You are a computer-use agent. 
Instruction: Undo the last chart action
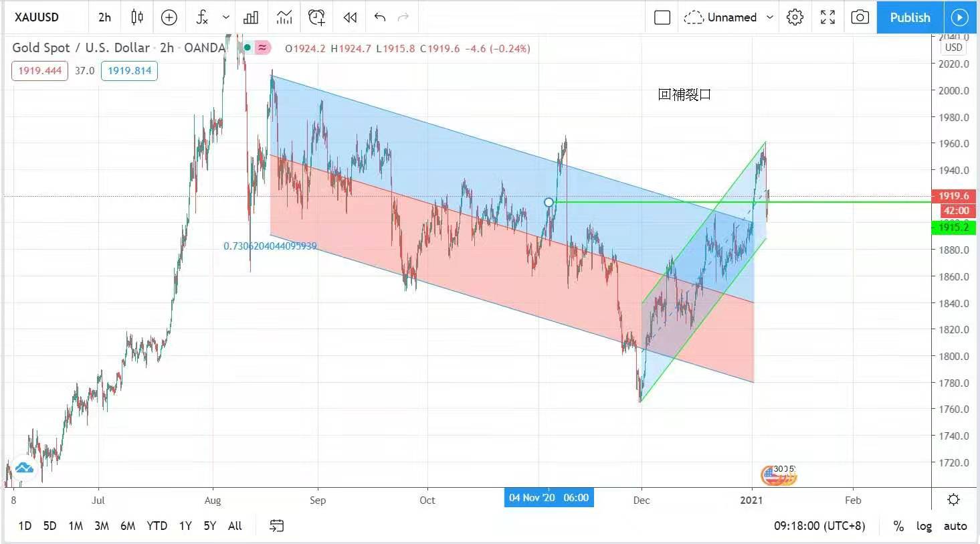pyautogui.click(x=380, y=17)
